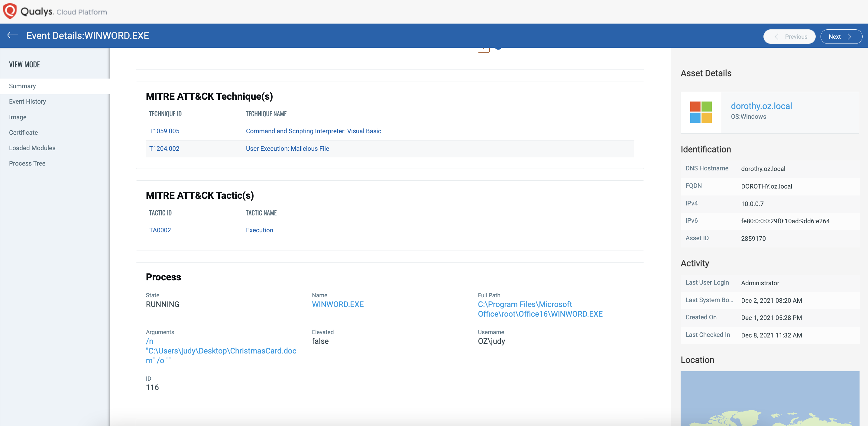Click the ChristmasCard.docm arguments link
This screenshot has width=868, height=426.
click(x=221, y=350)
